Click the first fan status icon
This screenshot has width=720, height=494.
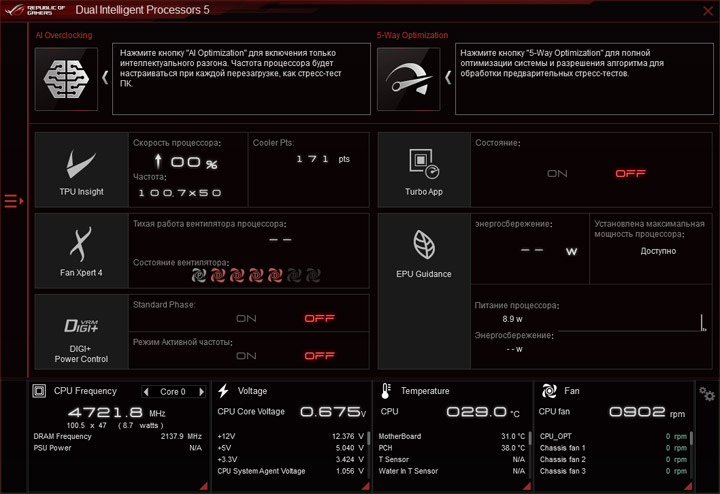[x=198, y=275]
